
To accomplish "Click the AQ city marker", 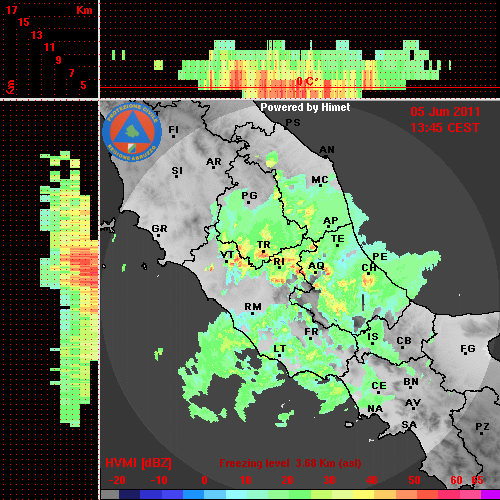I will 316,273.
